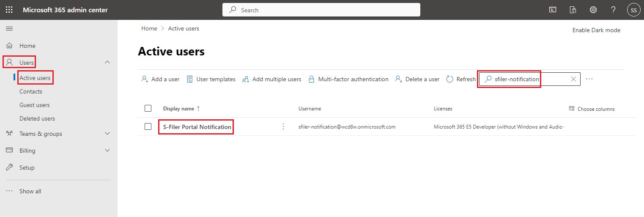The width and height of the screenshot is (644, 217).
Task: Click Show all in navigation
Action: pyautogui.click(x=30, y=191)
